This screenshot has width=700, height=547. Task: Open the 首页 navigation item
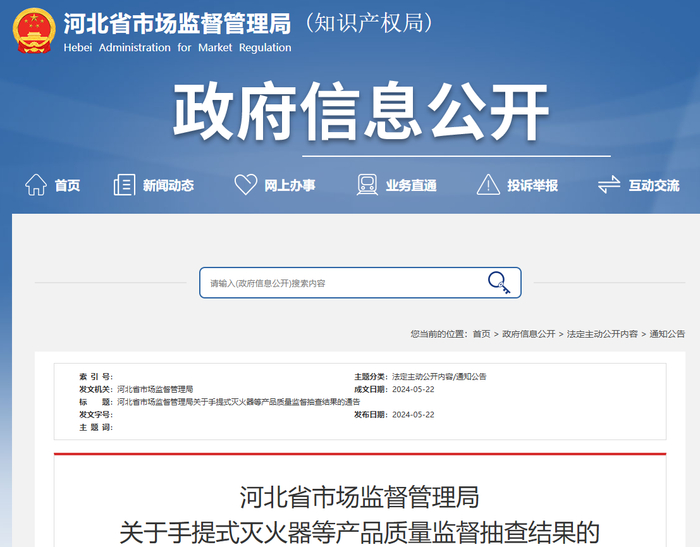point(67,185)
